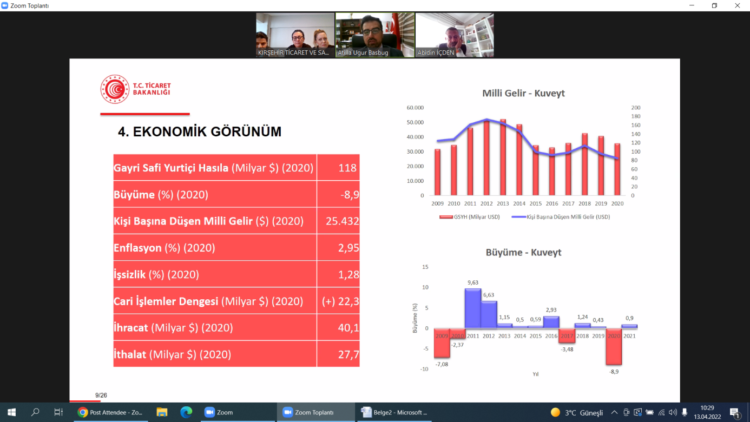Image resolution: width=750 pixels, height=422 pixels.
Task: Click -7,08 growth bar label
Action: [441, 364]
